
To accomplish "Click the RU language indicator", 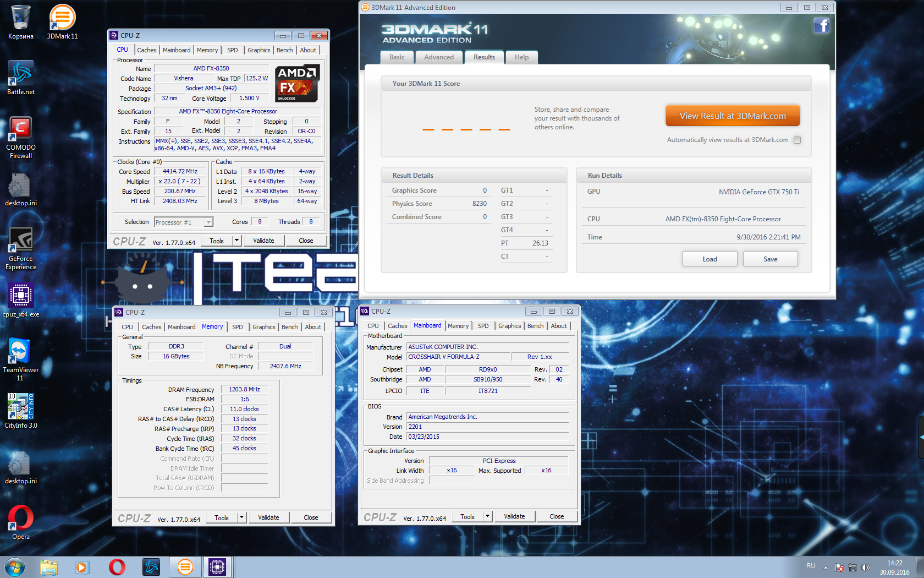I will pos(811,566).
